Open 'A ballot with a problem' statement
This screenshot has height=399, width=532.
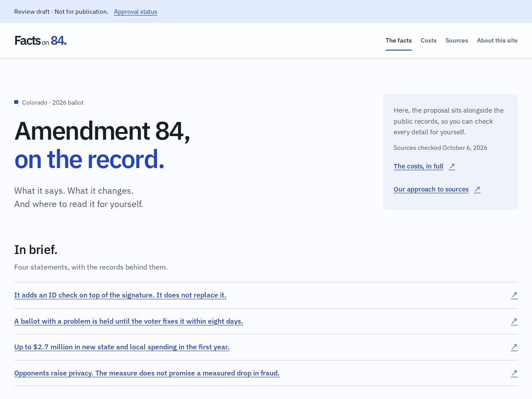129,321
